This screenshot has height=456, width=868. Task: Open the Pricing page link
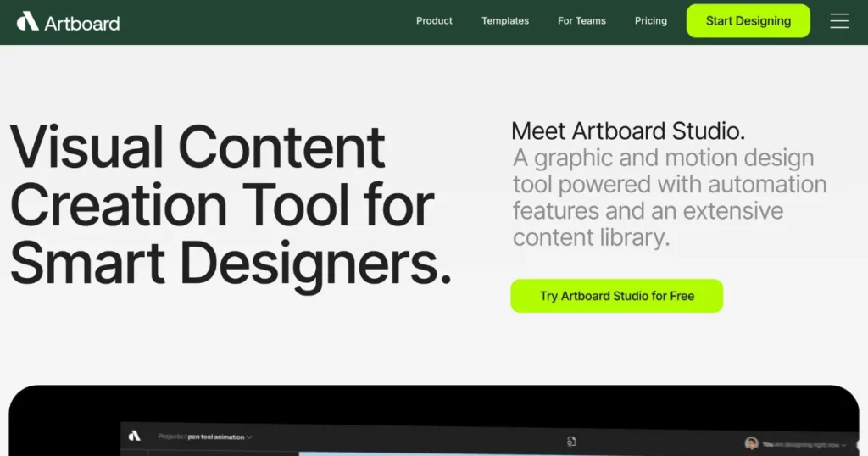(x=650, y=21)
